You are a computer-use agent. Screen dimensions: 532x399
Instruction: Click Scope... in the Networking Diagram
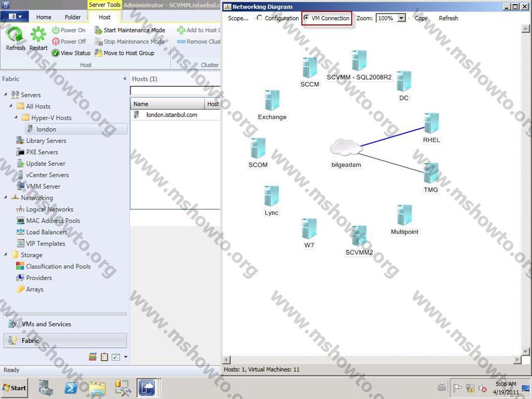238,18
